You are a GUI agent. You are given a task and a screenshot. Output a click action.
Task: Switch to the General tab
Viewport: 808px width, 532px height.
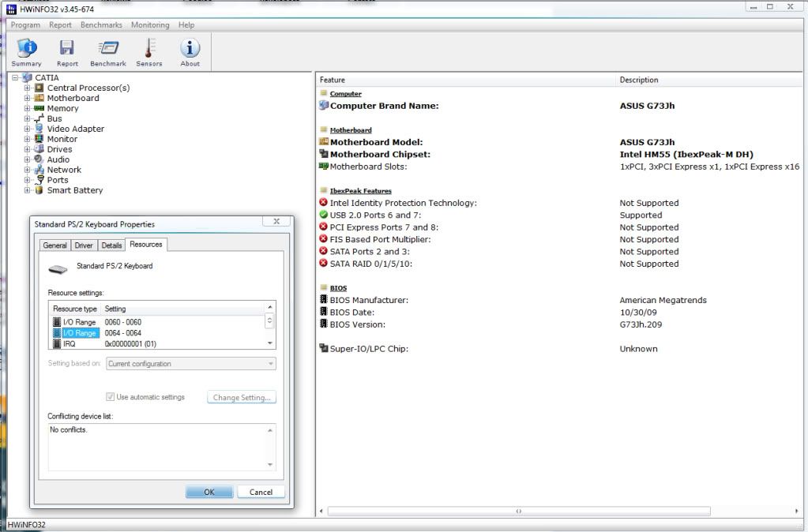(54, 245)
